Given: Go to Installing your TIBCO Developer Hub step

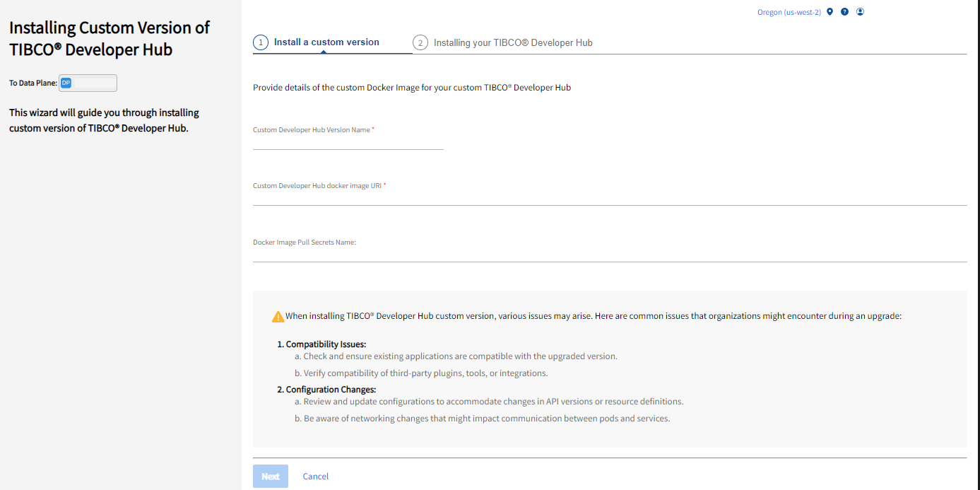Looking at the screenshot, I should pyautogui.click(x=513, y=43).
